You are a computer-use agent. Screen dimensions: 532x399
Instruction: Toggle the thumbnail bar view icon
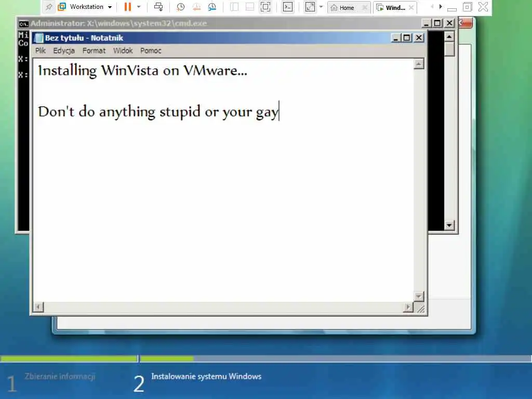coord(250,7)
